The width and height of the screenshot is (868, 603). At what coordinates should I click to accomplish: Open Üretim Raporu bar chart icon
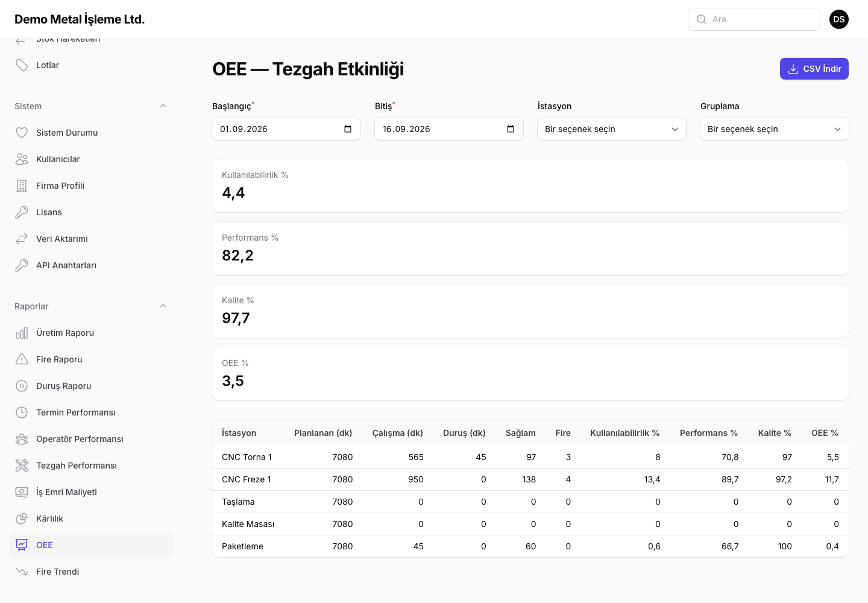pyautogui.click(x=22, y=333)
